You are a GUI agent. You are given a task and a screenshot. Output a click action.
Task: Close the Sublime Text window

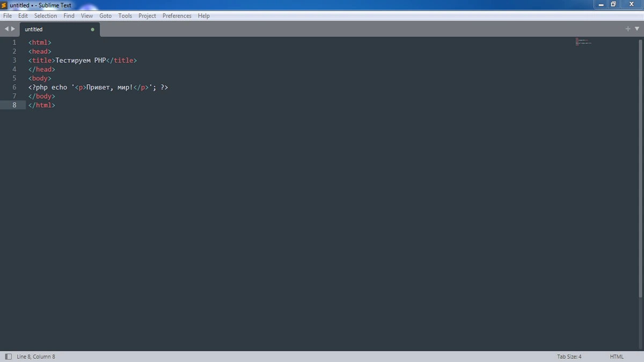(x=632, y=4)
